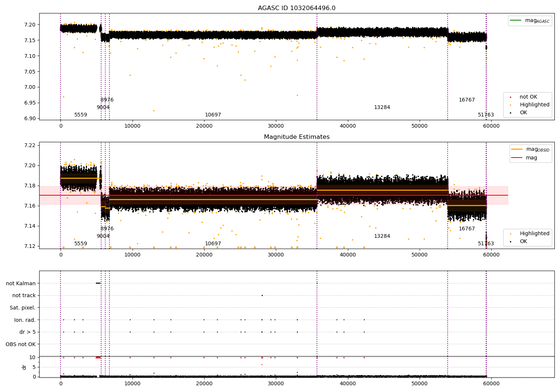This screenshot has width=560, height=392.
Task: Click the "10" tick on the dr axis
Action: pyautogui.click(x=32, y=357)
